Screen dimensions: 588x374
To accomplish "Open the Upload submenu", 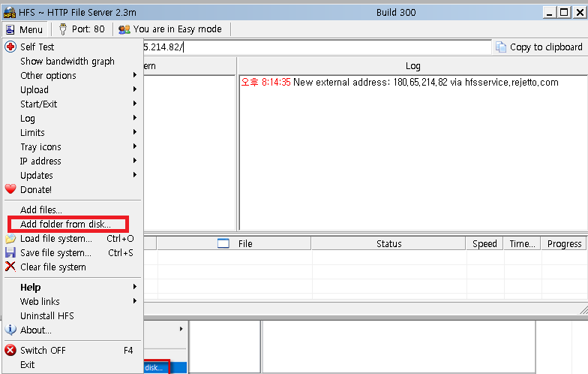I will tap(72, 90).
